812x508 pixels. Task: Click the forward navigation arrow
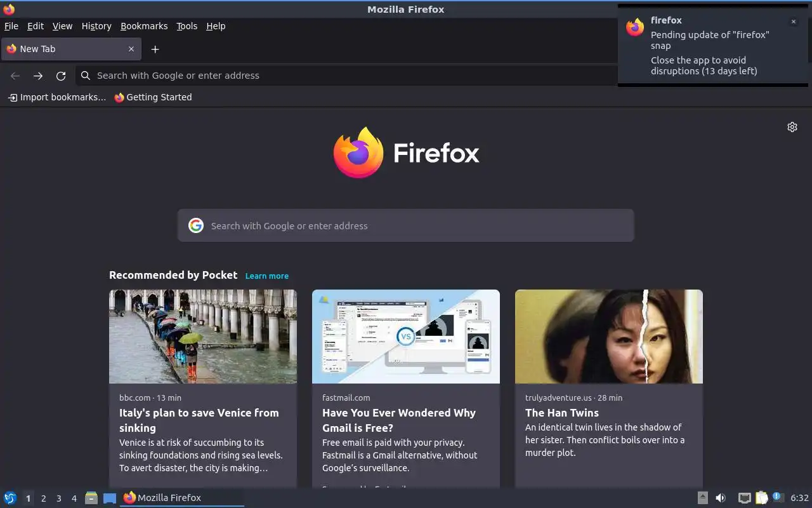click(x=38, y=76)
